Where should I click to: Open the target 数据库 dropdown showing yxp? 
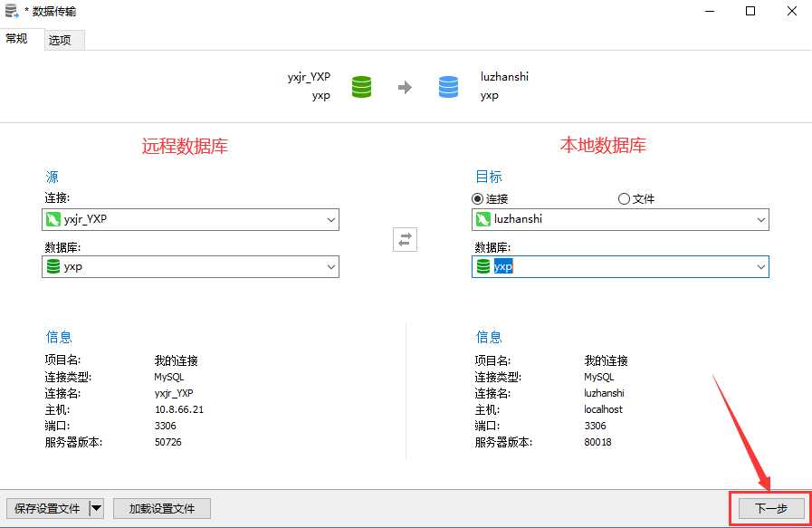759,266
